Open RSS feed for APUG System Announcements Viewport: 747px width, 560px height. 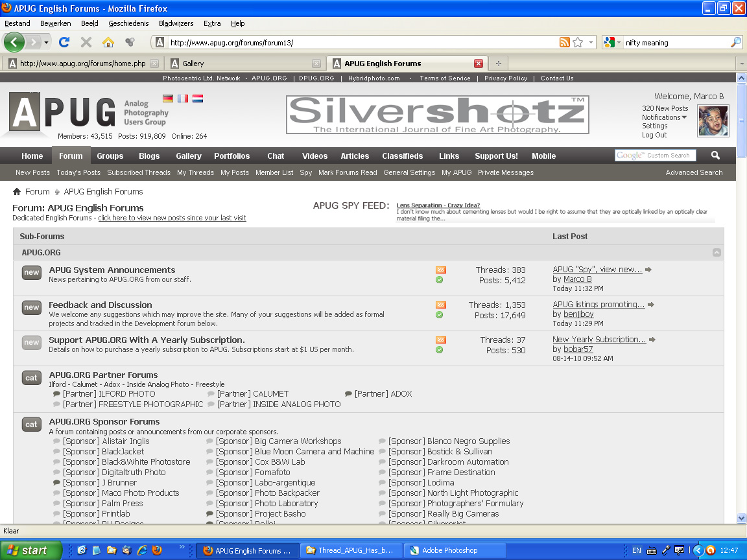[x=441, y=270]
